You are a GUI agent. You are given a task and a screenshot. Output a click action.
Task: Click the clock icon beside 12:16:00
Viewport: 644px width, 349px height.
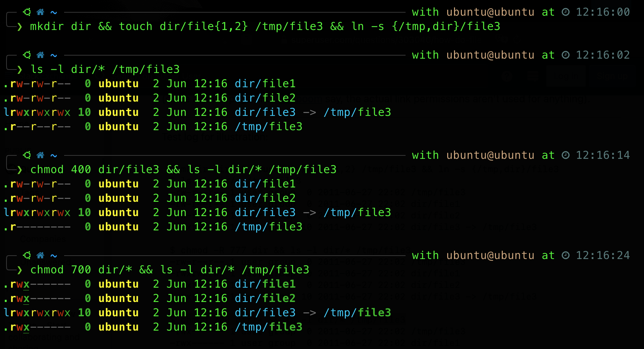click(x=566, y=12)
